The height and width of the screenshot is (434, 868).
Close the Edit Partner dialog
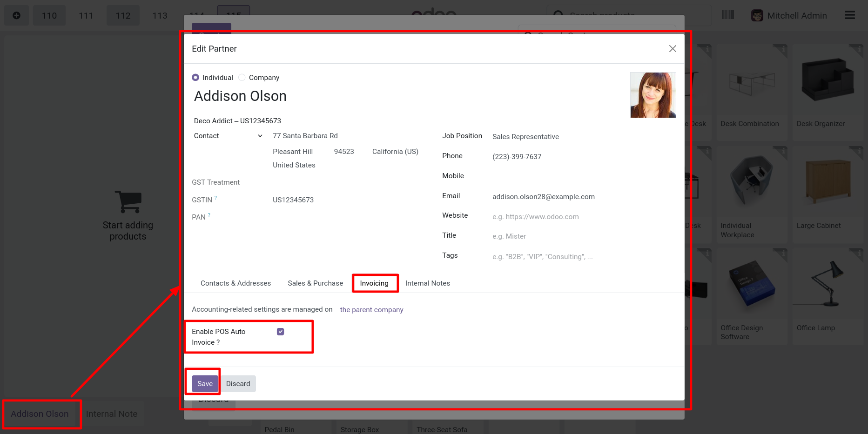pyautogui.click(x=673, y=49)
